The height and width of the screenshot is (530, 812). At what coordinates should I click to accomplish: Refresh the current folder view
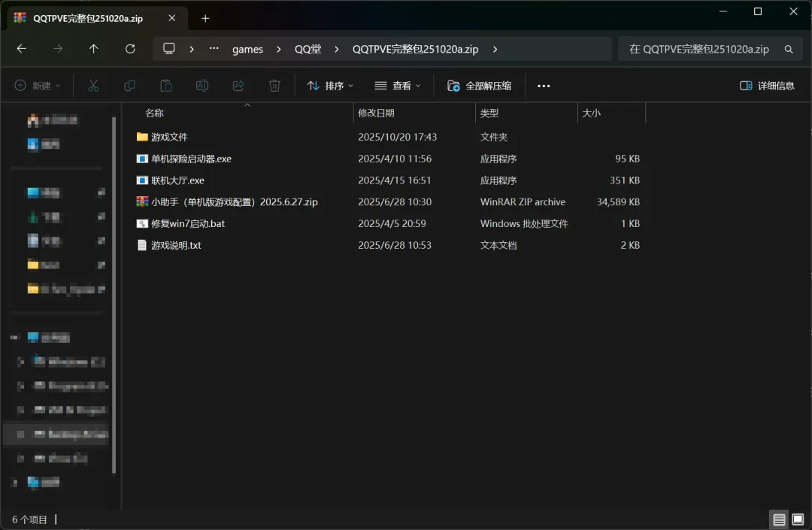[x=130, y=49]
